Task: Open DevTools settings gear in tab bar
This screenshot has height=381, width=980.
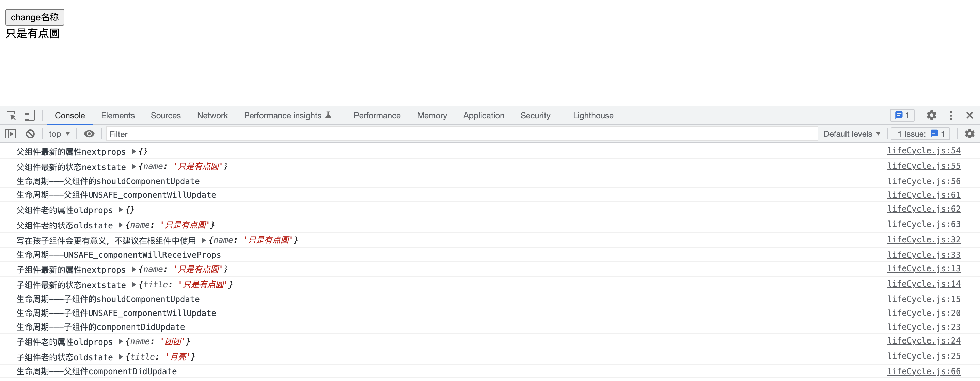Action: [931, 115]
